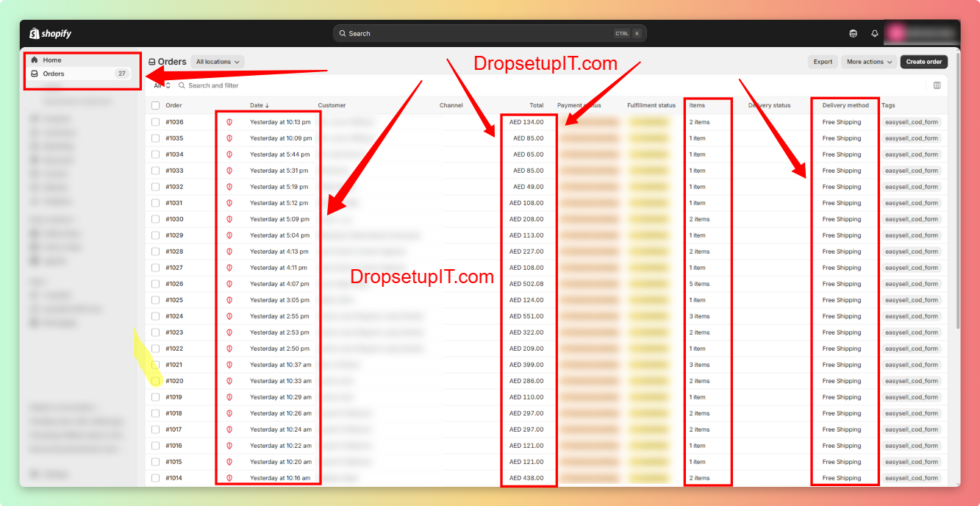
Task: Open order #1020
Action: pos(174,381)
